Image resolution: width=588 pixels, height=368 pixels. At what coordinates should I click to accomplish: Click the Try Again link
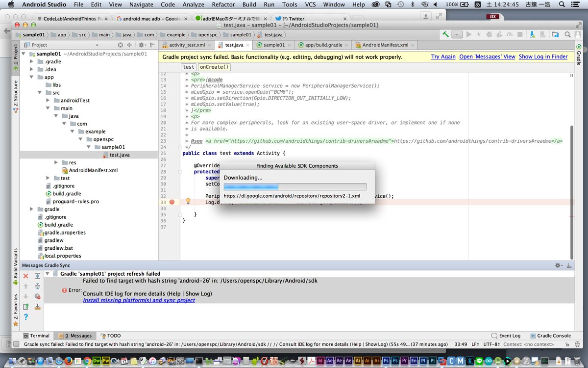(x=443, y=57)
